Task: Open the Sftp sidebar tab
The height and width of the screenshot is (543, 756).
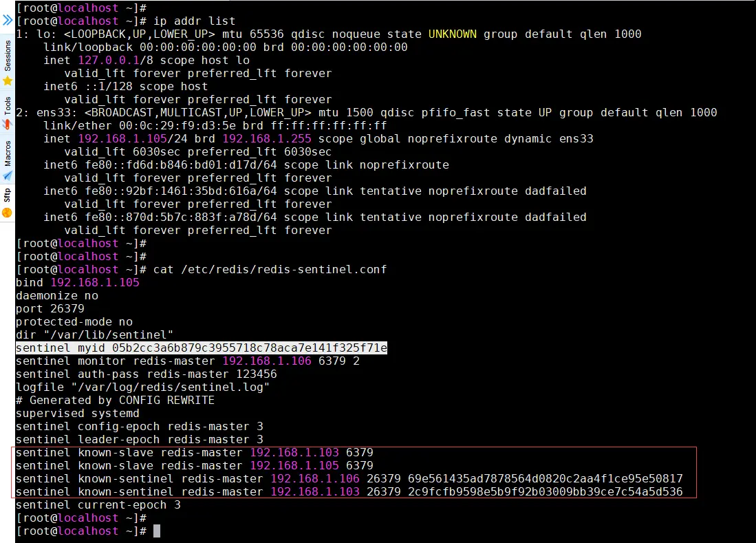Action: click(8, 195)
